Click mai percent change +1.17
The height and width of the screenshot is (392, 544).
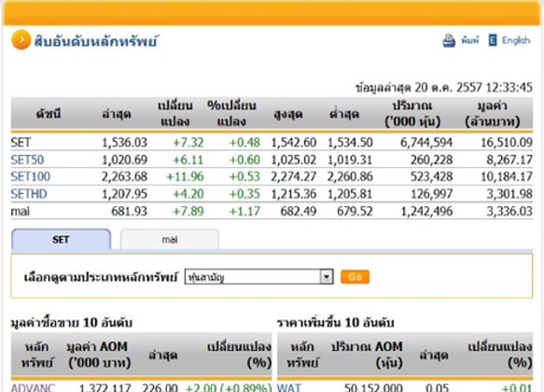pyautogui.click(x=244, y=211)
